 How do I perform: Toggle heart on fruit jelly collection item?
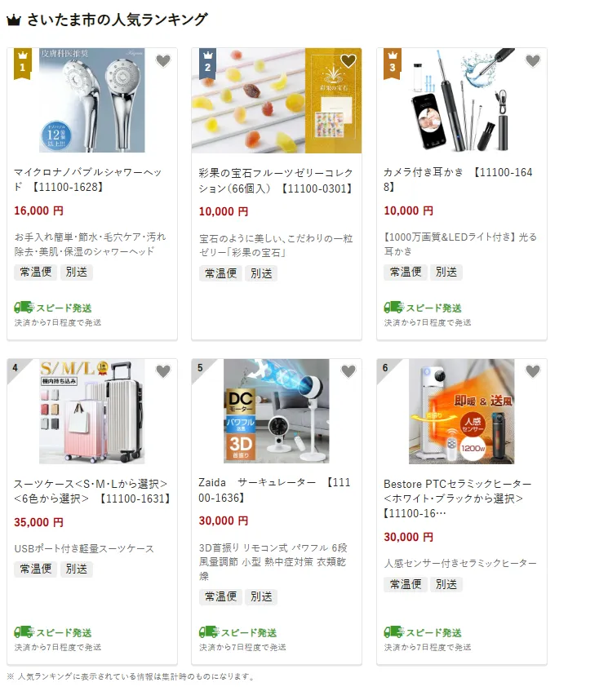tap(348, 60)
